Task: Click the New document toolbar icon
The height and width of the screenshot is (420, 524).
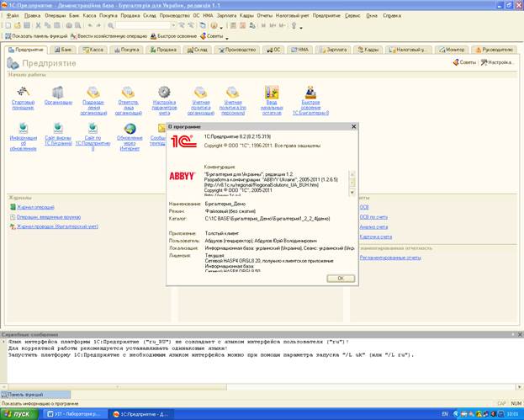Action: click(8, 25)
